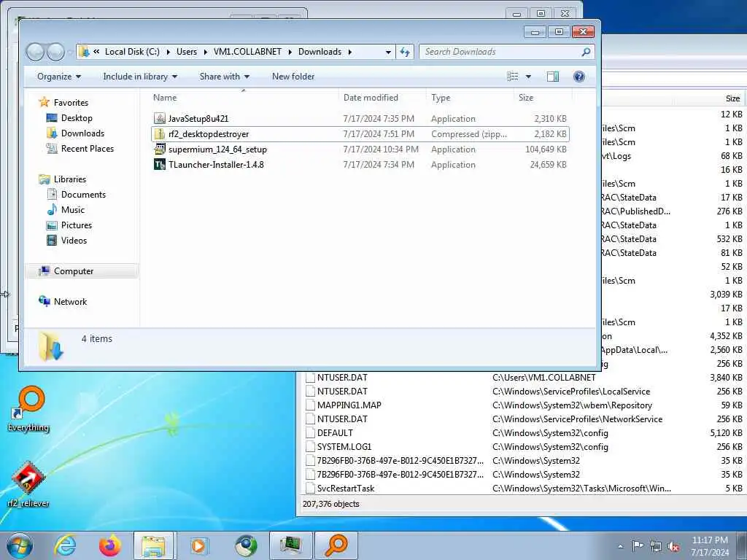Open the Windows Start orb

(x=20, y=545)
